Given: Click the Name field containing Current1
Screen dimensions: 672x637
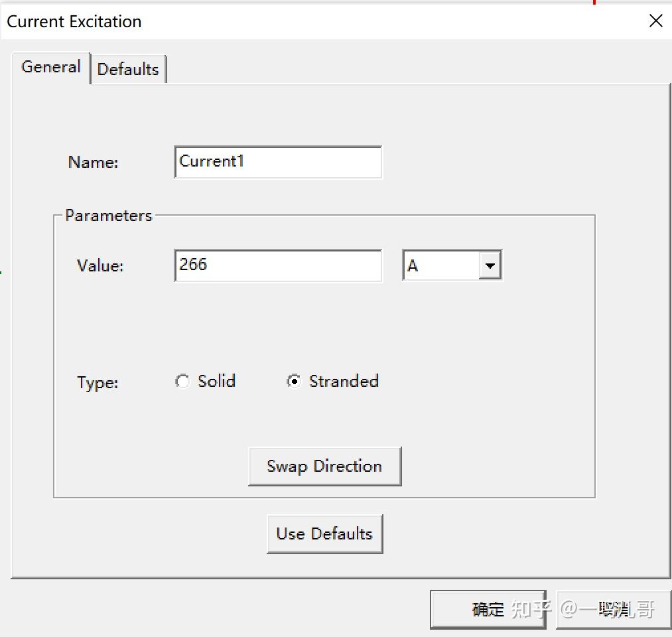Looking at the screenshot, I should [x=278, y=162].
